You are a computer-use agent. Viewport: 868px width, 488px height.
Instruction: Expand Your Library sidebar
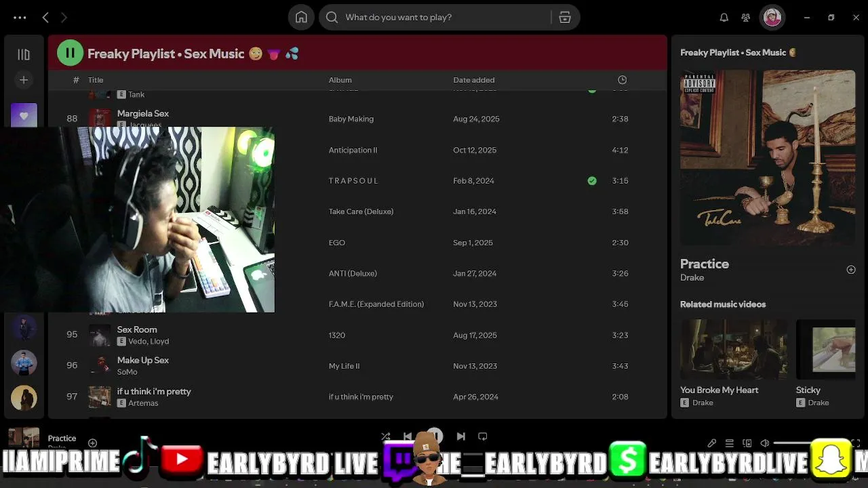(24, 54)
